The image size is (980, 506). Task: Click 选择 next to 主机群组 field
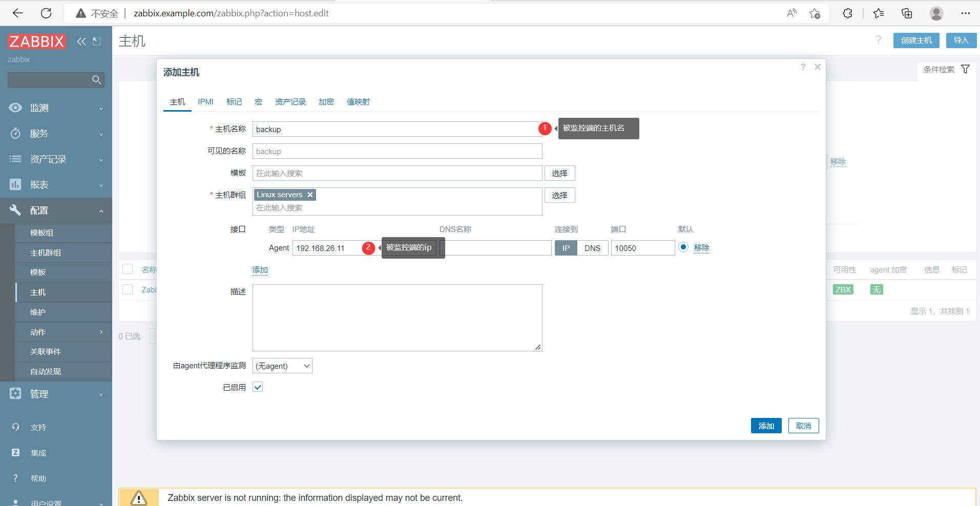click(560, 195)
